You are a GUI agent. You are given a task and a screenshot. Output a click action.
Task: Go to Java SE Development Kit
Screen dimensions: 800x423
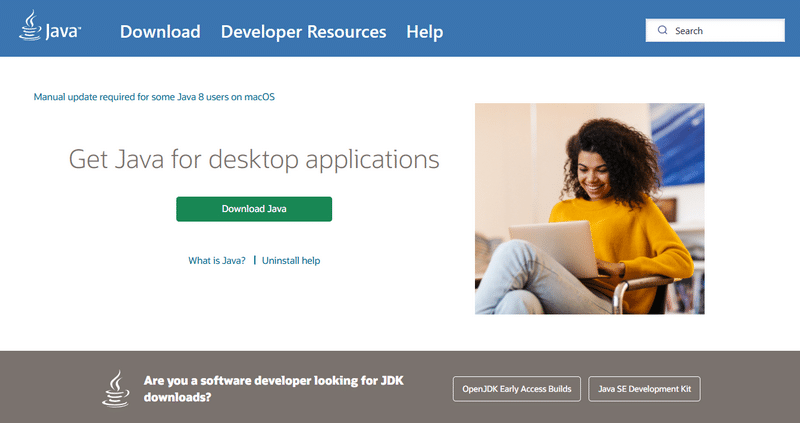coord(644,388)
